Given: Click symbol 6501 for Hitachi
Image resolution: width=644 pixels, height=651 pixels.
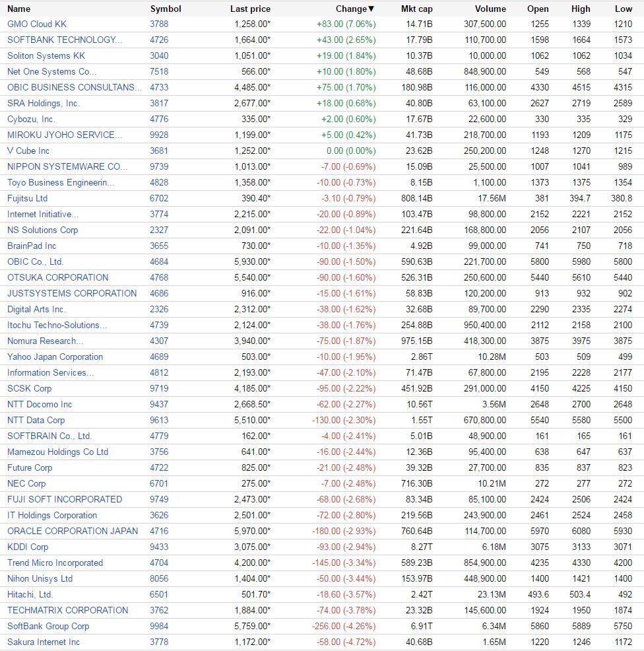Looking at the screenshot, I should [x=159, y=594].
